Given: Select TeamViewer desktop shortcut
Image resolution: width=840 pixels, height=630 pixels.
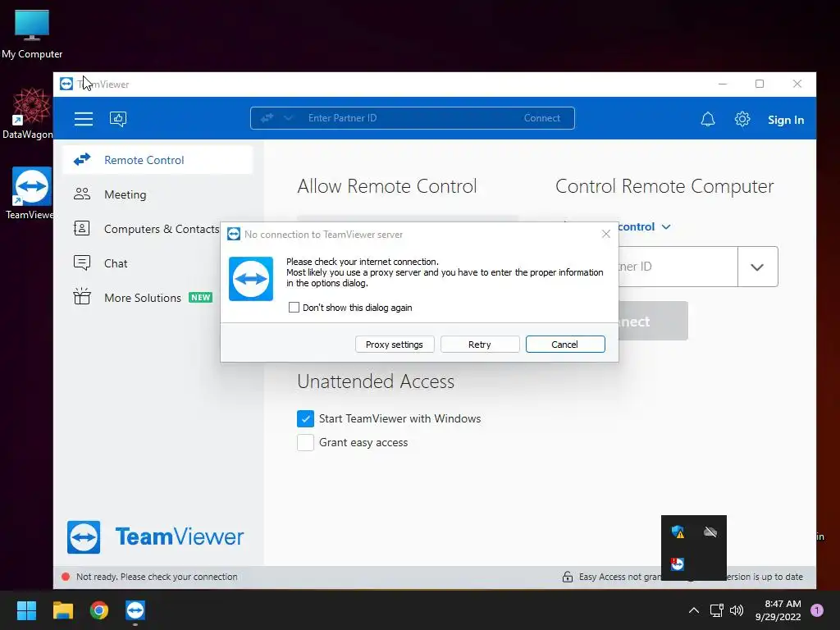Looking at the screenshot, I should (x=30, y=194).
